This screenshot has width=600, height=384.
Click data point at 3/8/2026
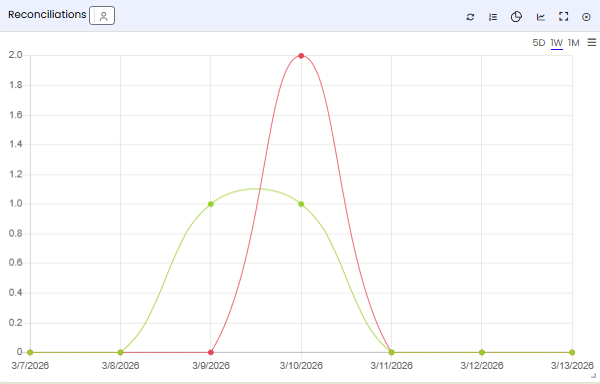[121, 352]
